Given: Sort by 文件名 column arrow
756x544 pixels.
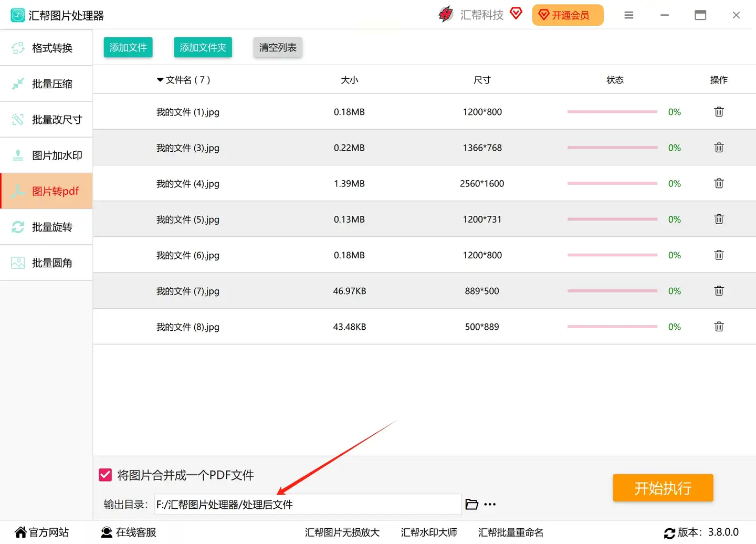Looking at the screenshot, I should point(160,80).
